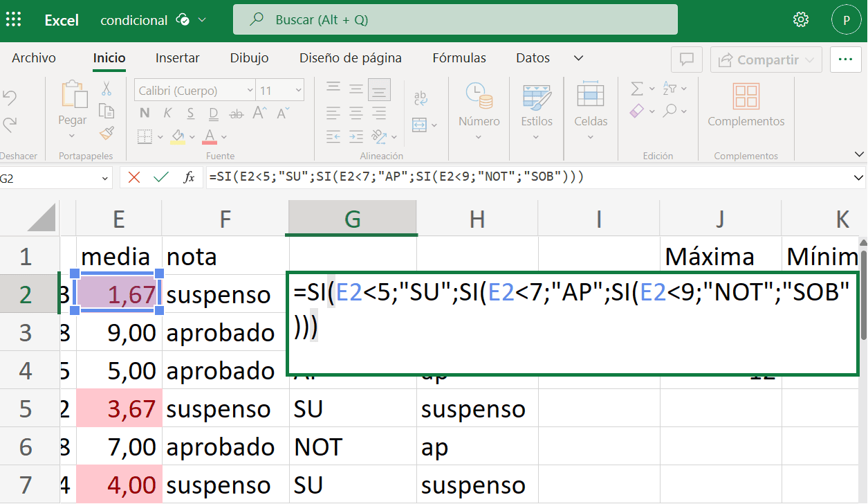
Task: Open the comments pane icon
Action: click(687, 60)
